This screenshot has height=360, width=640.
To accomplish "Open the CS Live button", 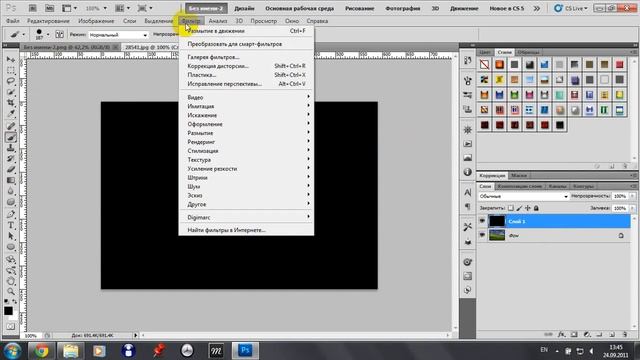I will pos(571,8).
